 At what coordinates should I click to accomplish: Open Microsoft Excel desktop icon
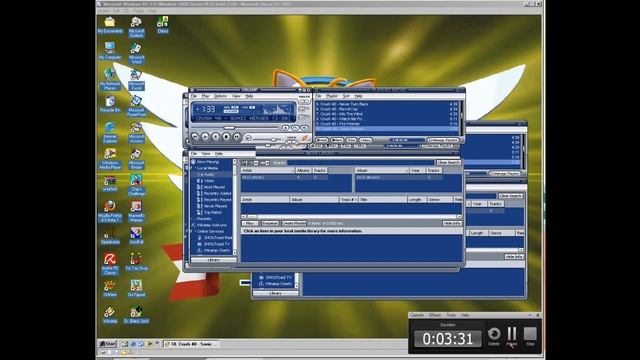point(136,80)
